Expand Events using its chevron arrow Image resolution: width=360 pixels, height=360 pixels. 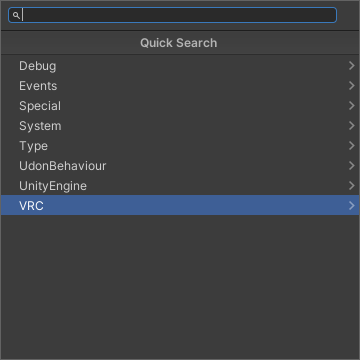(352, 86)
